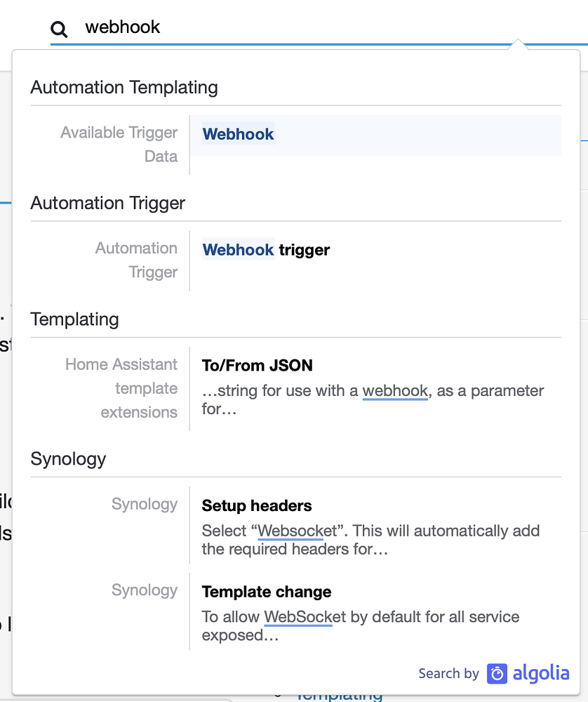Click the Automation Trigger section header
Screen dimensions: 588x702
coord(107,203)
